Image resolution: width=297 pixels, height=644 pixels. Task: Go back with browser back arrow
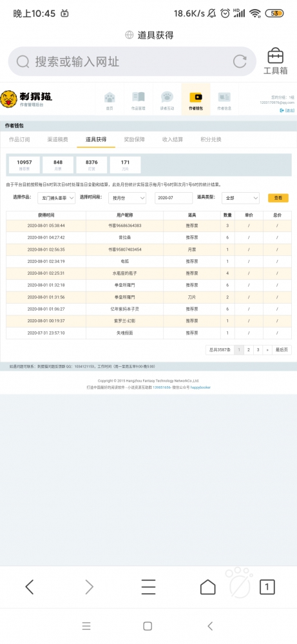(29, 587)
